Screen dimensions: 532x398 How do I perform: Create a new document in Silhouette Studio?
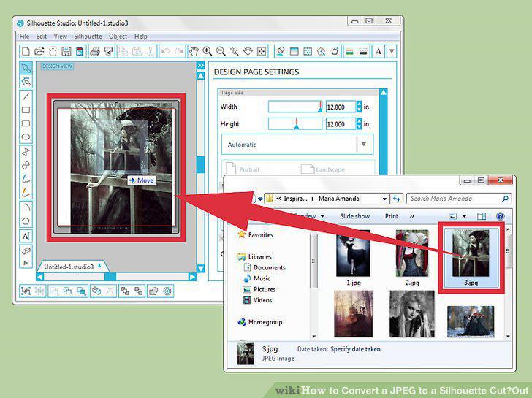point(26,51)
